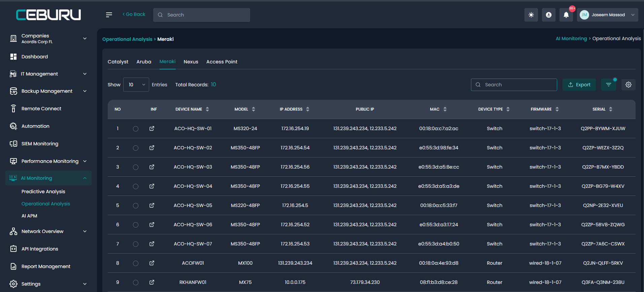The width and height of the screenshot is (644, 292).
Task: Switch to the Aruba tab
Action: 144,62
